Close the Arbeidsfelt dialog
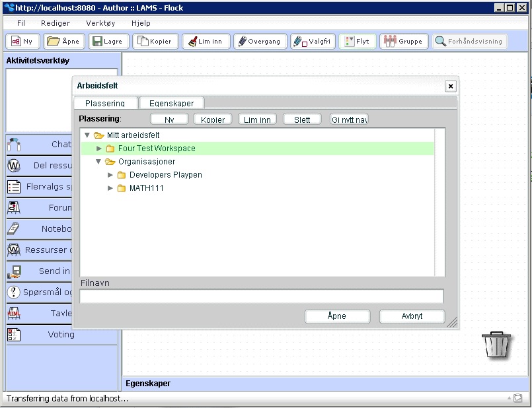The height and width of the screenshot is (408, 532). click(450, 86)
